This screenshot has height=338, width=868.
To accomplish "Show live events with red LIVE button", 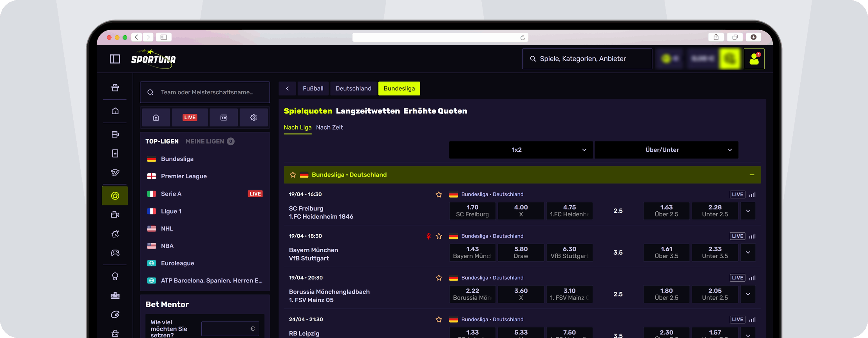I will coord(190,117).
